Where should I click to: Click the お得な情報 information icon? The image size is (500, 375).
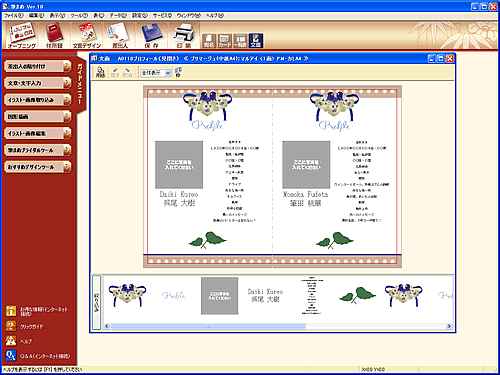point(11,311)
